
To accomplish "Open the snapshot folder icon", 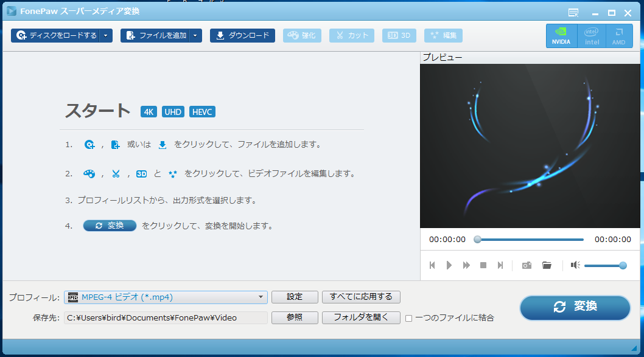I will point(547,266).
